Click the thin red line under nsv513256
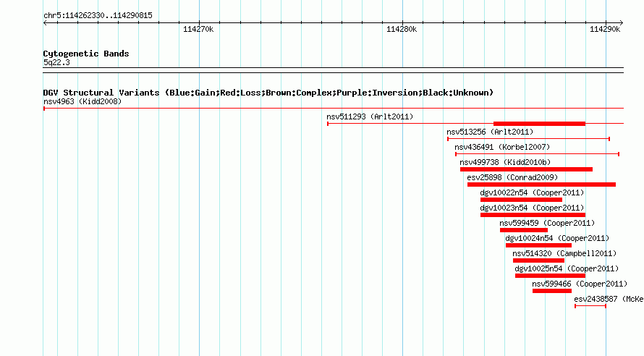This screenshot has height=356, width=644. (529, 139)
